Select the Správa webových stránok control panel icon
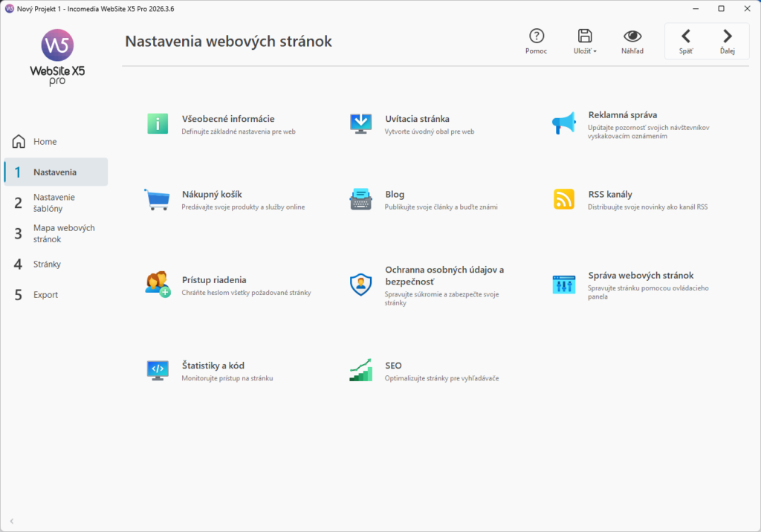This screenshot has width=761, height=532. pyautogui.click(x=564, y=285)
